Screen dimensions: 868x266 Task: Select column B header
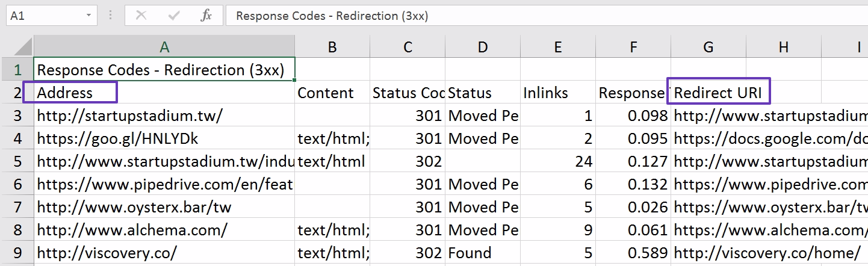[332, 47]
